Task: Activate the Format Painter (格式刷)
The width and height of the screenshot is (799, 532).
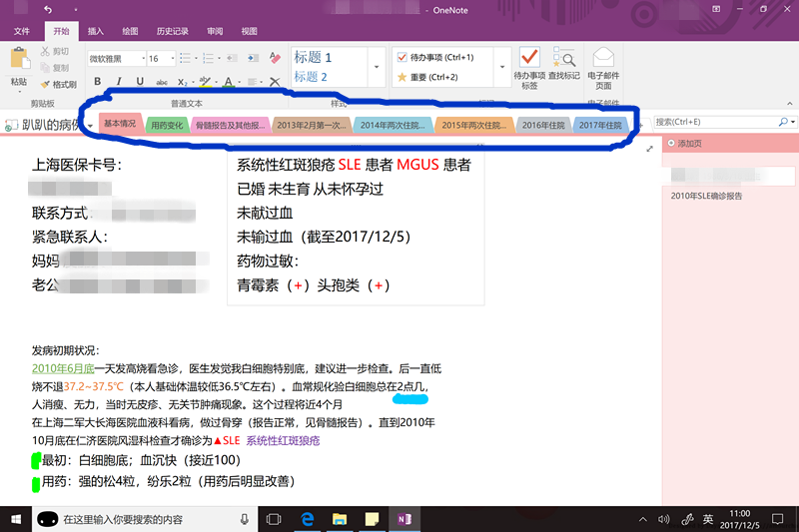Action: [x=59, y=84]
